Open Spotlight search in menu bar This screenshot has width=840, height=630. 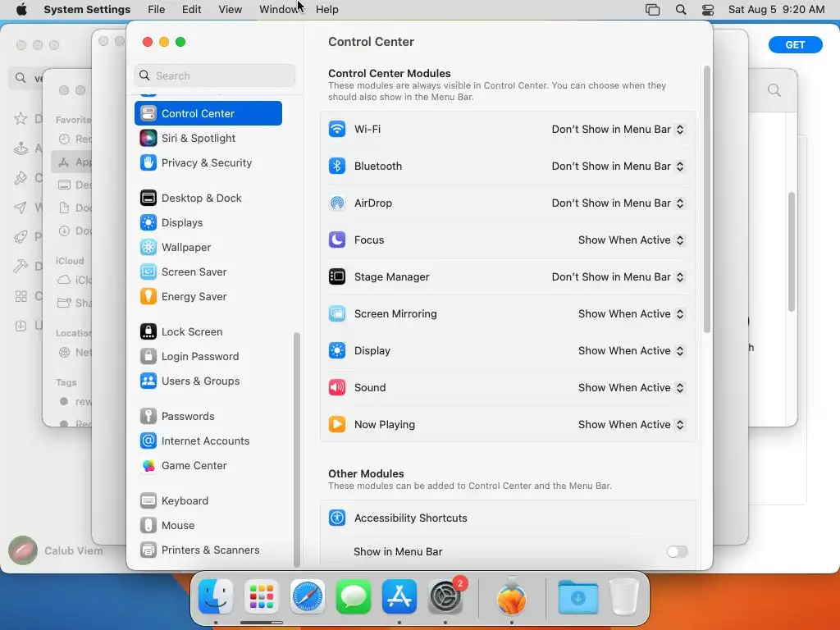[x=680, y=10]
